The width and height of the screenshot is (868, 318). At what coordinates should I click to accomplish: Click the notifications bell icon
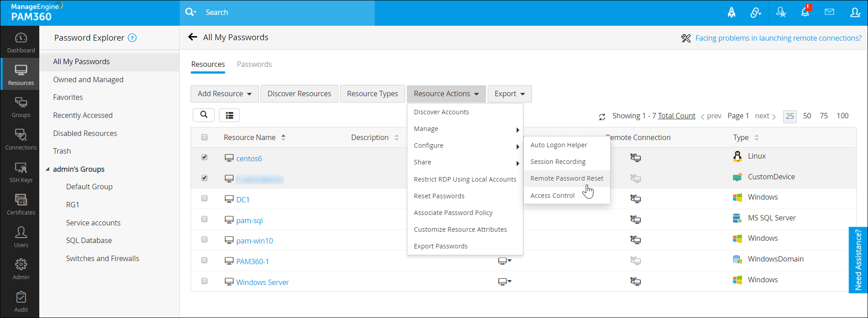(805, 12)
